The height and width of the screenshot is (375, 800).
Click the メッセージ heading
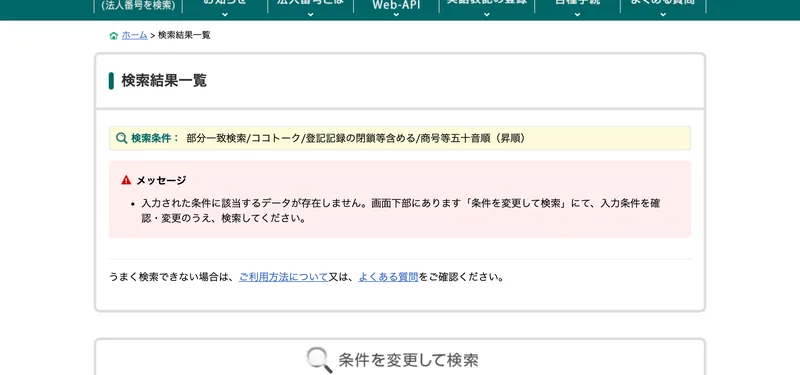click(161, 180)
